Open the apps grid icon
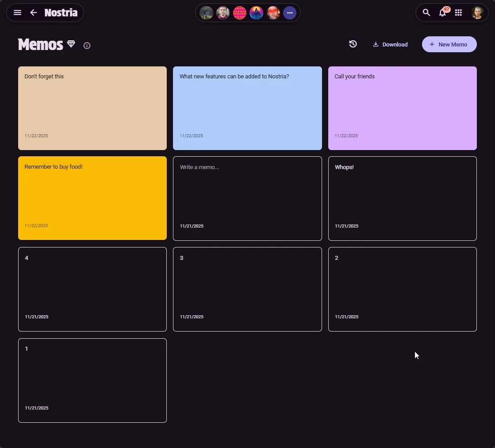495x448 pixels. click(x=458, y=13)
